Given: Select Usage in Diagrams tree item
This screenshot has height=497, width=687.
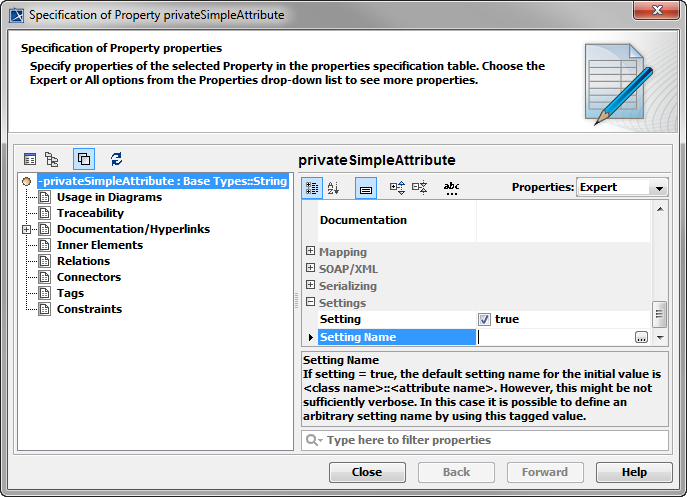Looking at the screenshot, I should tap(108, 197).
